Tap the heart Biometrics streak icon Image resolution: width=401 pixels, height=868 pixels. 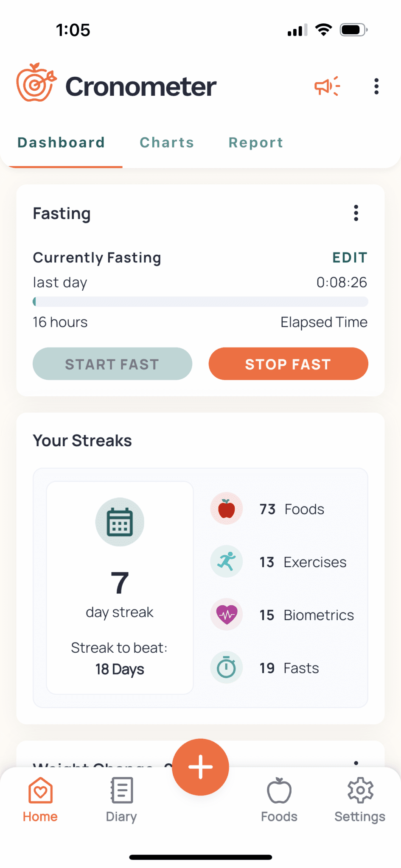click(227, 615)
